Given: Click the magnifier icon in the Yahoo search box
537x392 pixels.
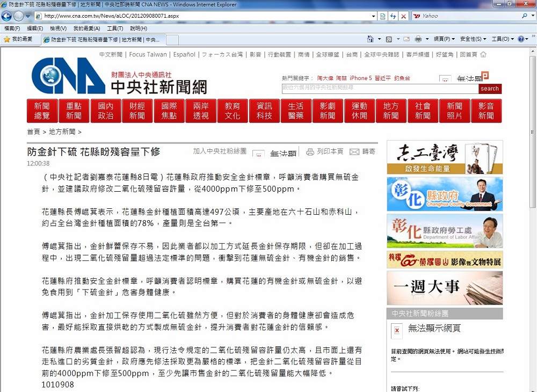Looking at the screenshot, I should (x=525, y=16).
